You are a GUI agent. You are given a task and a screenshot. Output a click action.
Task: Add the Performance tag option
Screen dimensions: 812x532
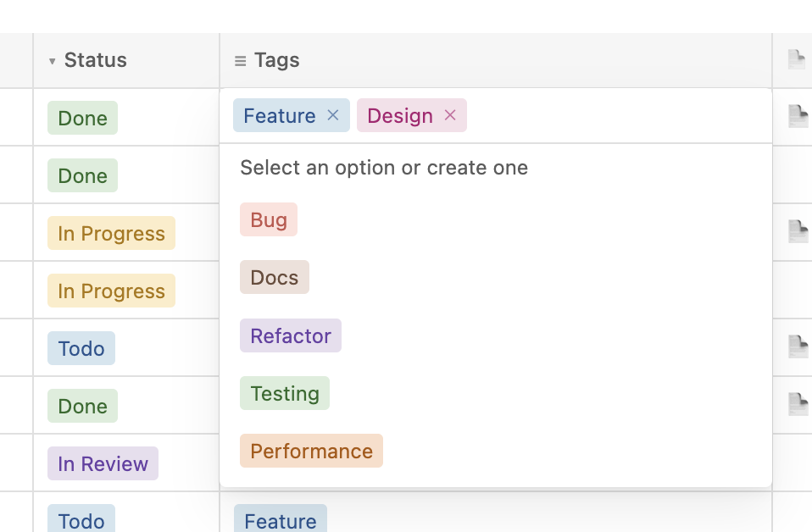(x=311, y=451)
